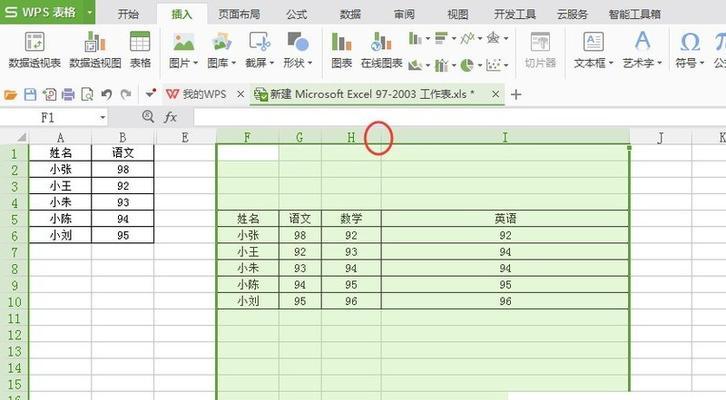This screenshot has height=400, width=726.
Task: Insert a line chart from the ribbon
Action: tap(467, 38)
